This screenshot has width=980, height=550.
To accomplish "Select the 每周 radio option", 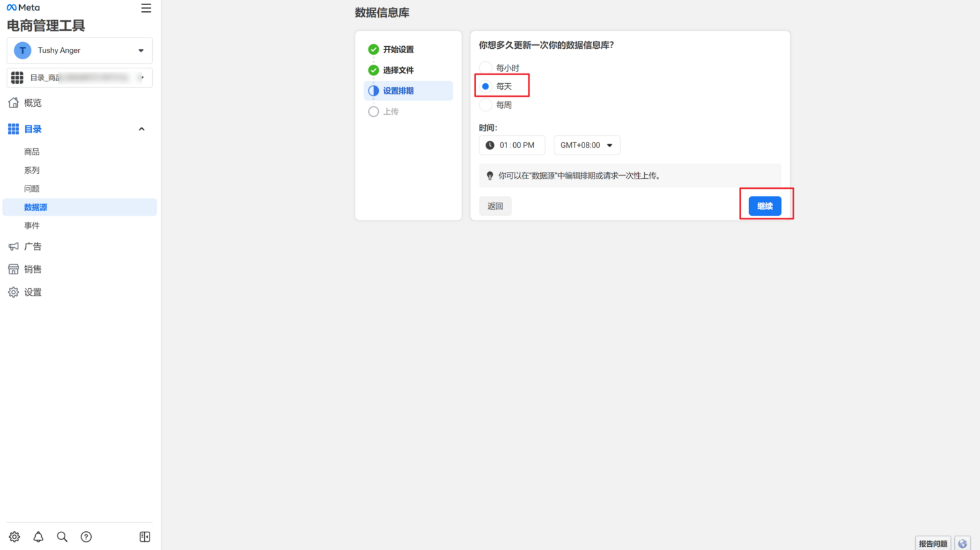I will coord(486,105).
